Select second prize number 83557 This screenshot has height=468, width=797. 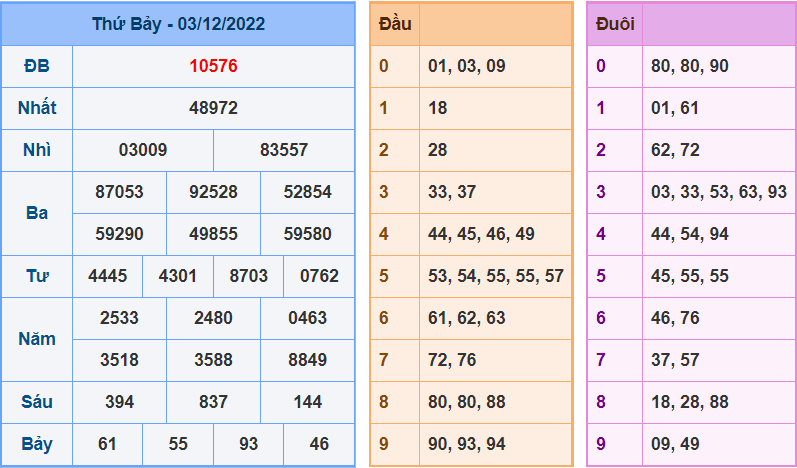tap(284, 150)
